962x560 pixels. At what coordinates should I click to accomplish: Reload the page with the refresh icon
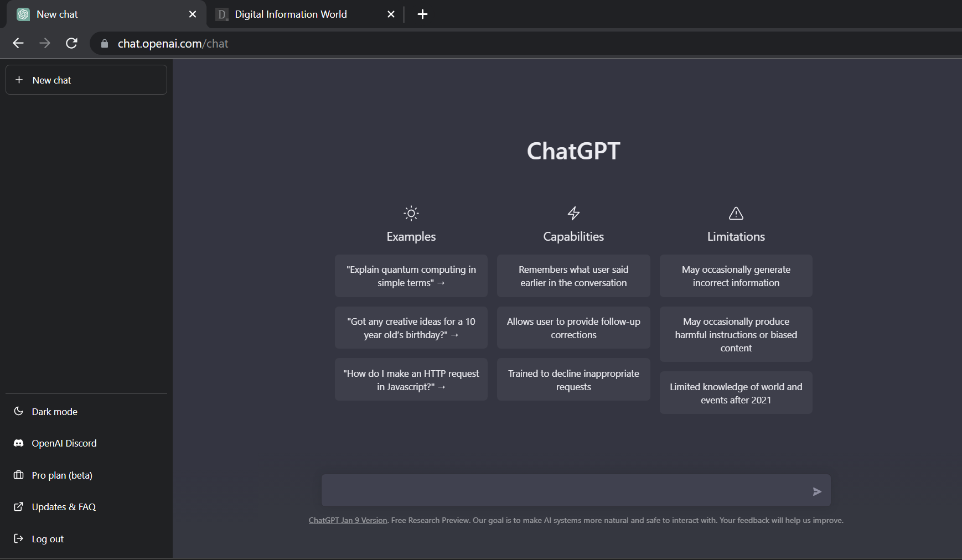tap(71, 43)
